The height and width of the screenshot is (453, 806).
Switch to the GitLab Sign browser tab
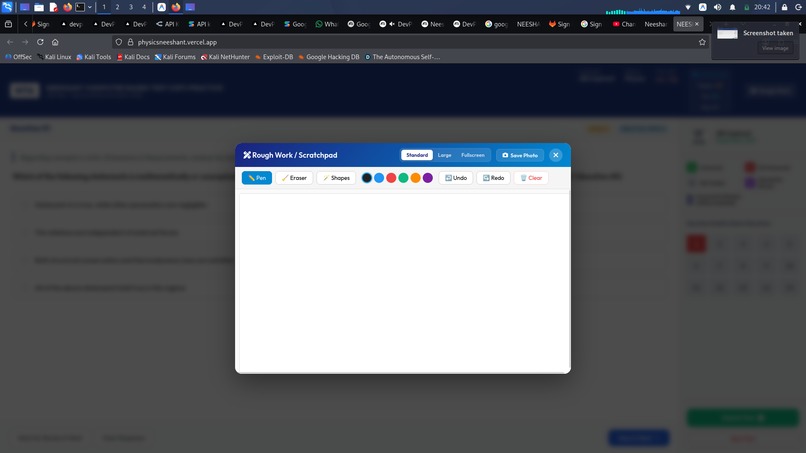(x=560, y=24)
